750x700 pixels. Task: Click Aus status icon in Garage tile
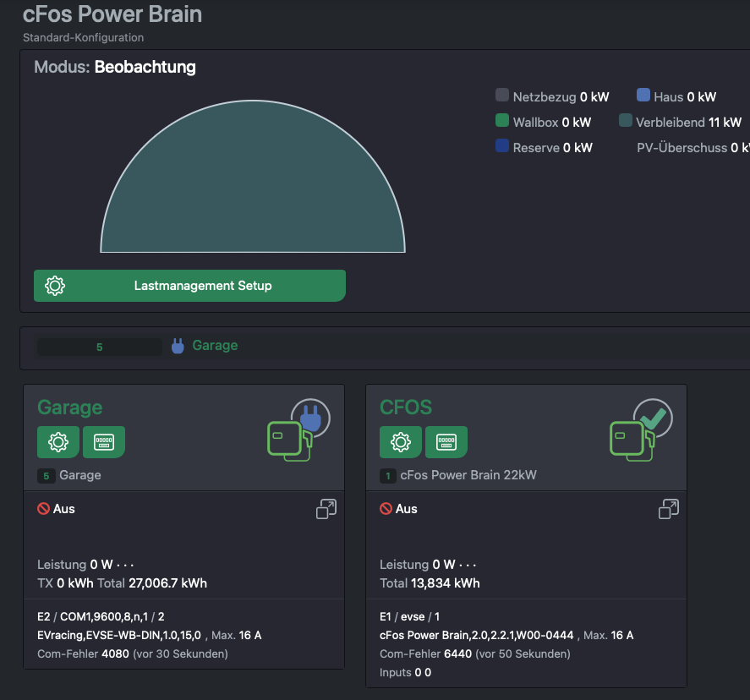tap(43, 508)
